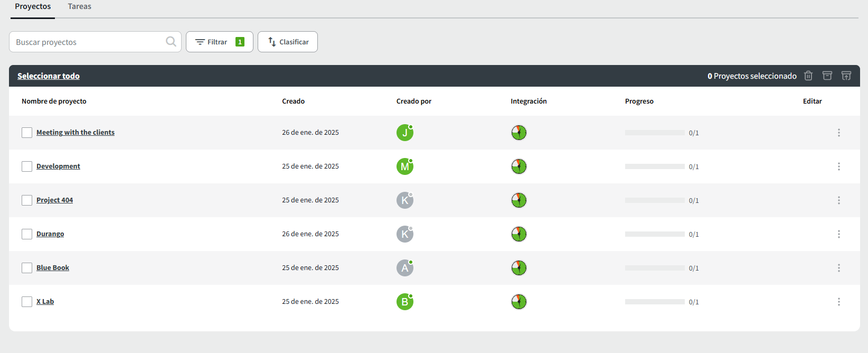Click integration icon on the Durango row

[519, 234]
